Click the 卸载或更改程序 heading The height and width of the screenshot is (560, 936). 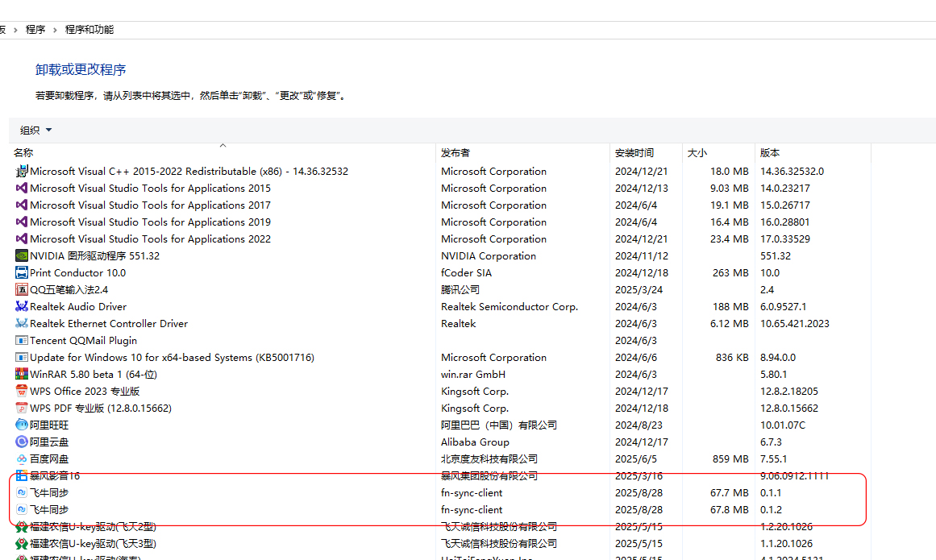81,70
